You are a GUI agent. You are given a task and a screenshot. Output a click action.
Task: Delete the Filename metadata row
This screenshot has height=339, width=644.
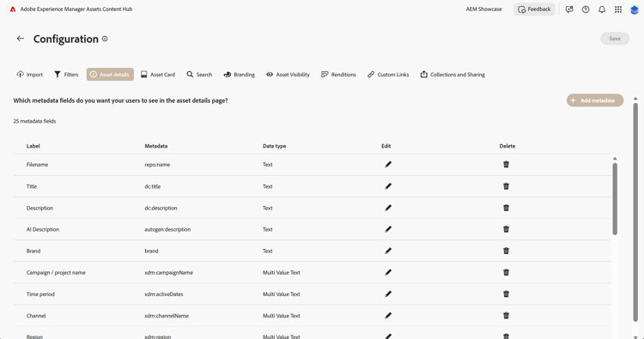[506, 164]
